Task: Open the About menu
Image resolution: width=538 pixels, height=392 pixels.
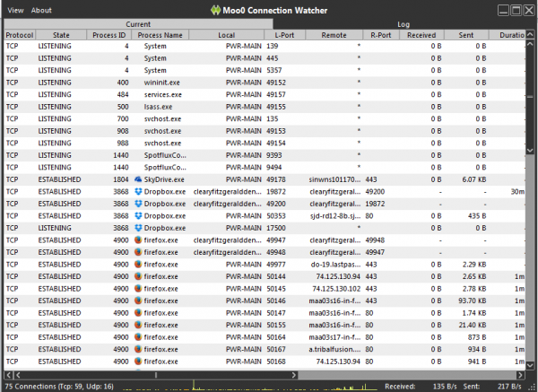Action: pos(41,10)
